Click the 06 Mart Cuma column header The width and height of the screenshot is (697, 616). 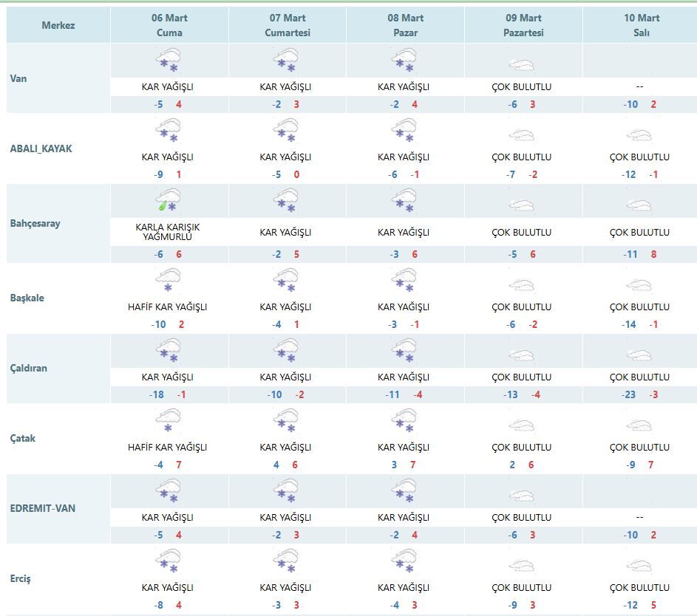[169, 26]
